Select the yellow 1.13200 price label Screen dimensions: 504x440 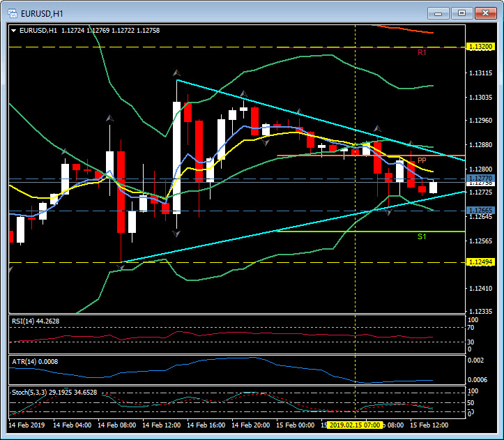coord(481,47)
